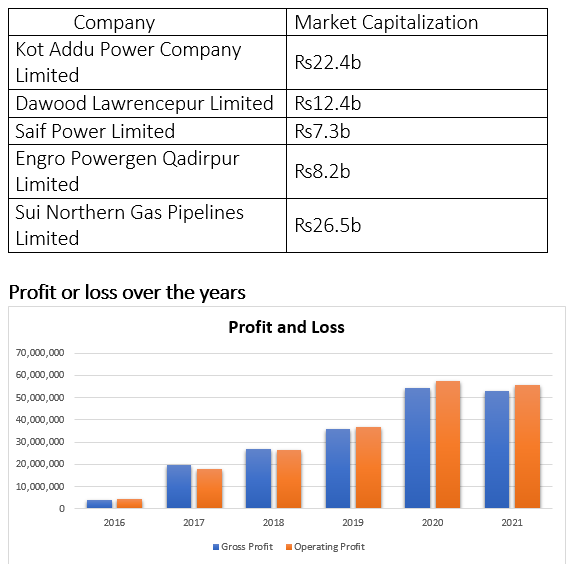This screenshot has width=580, height=576.
Task: Click the Company header cell
Action: [147, 22]
